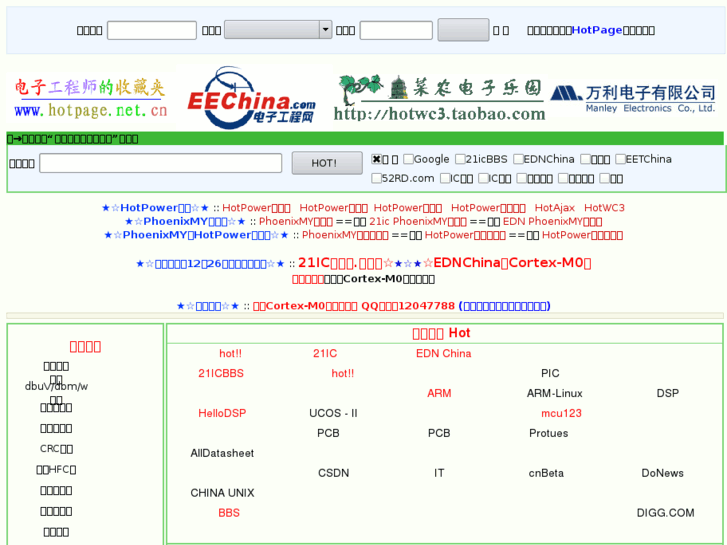Visit the HelloDSP link
The width and height of the screenshot is (727, 545).
[x=222, y=413]
